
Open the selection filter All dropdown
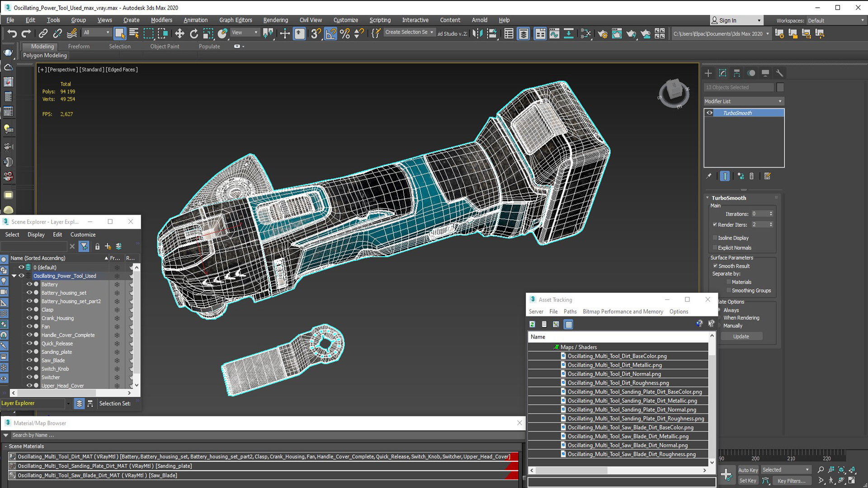(x=96, y=33)
